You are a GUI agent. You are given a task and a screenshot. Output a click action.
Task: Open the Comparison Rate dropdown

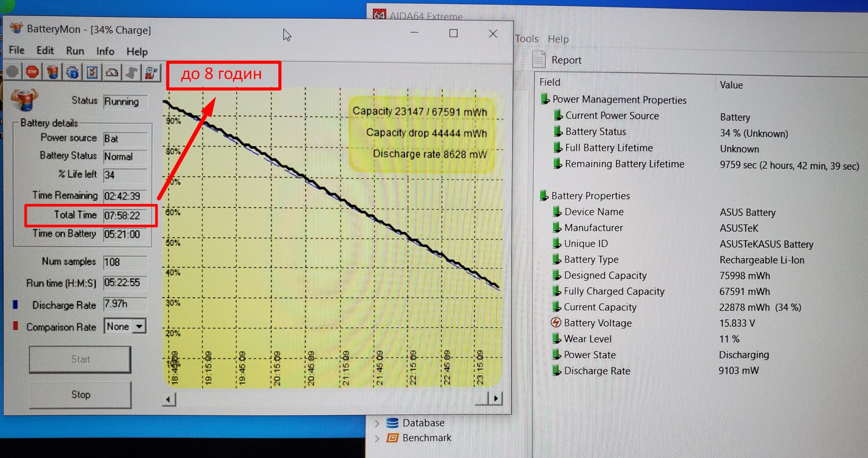[x=139, y=327]
